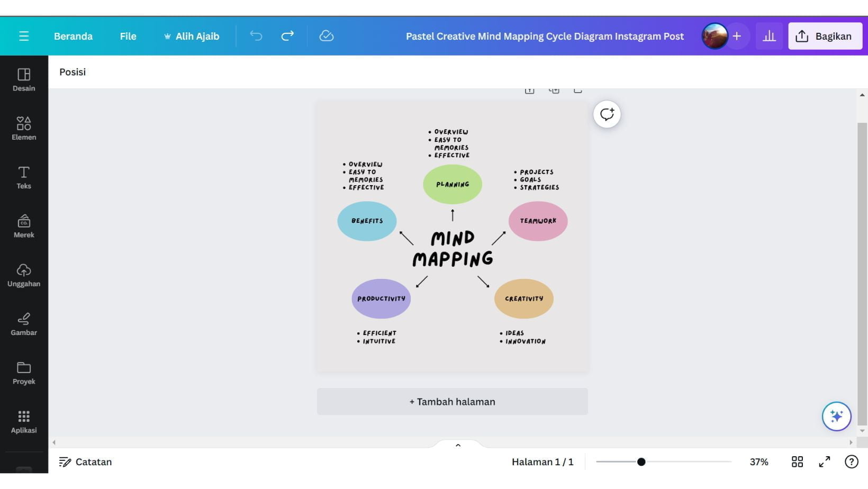This screenshot has width=868, height=489.
Task: Open the Canva AI assistant sparkle icon
Action: (837, 416)
